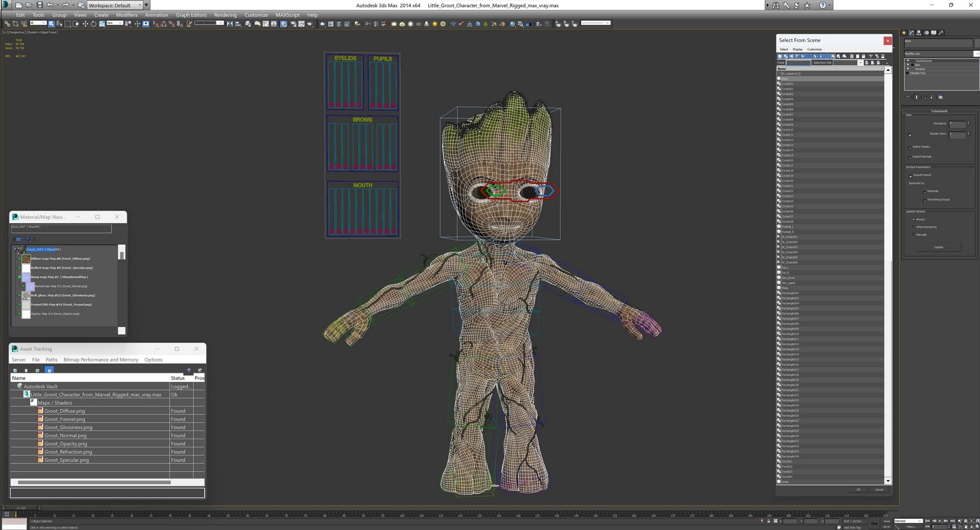
Task: Open the Motion command panel tab
Action: point(926,33)
